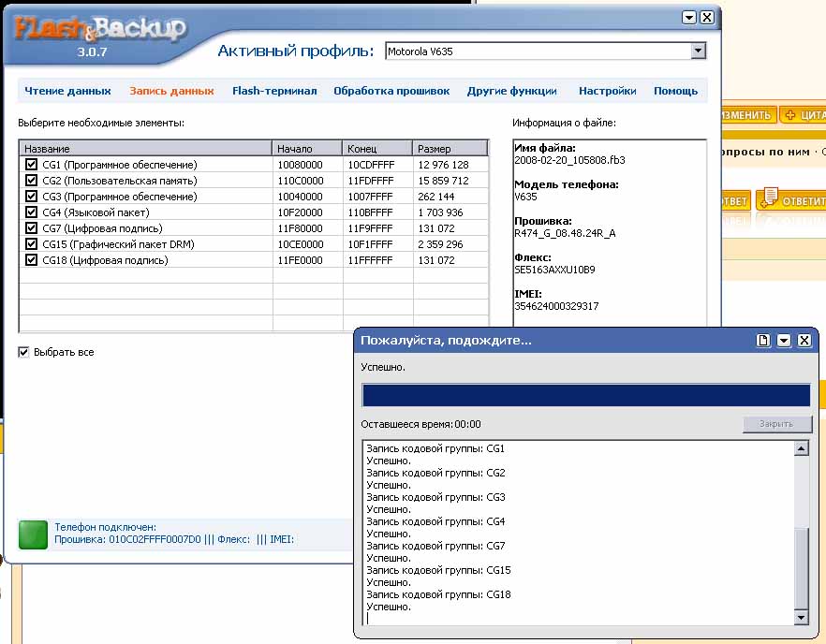Click the Flash&Backup logo
Viewport: 826px width, 644px height.
tap(99, 29)
